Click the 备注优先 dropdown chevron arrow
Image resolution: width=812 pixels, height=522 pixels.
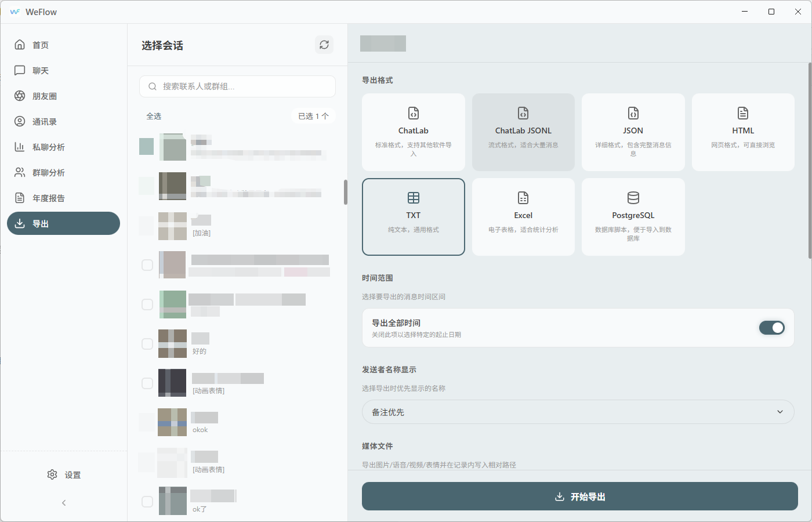(x=780, y=412)
